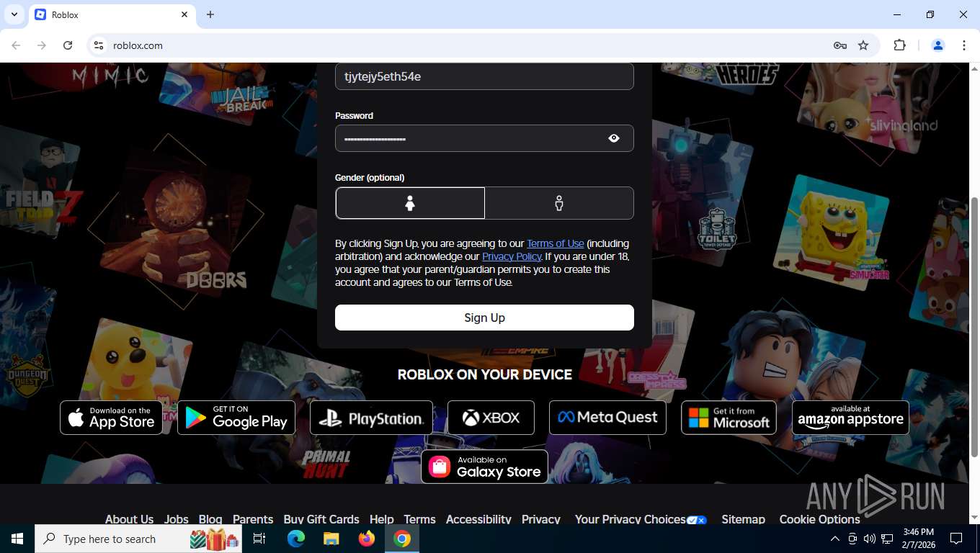This screenshot has height=553, width=980.
Task: Open the Meta Quest badge
Action: pos(607,418)
